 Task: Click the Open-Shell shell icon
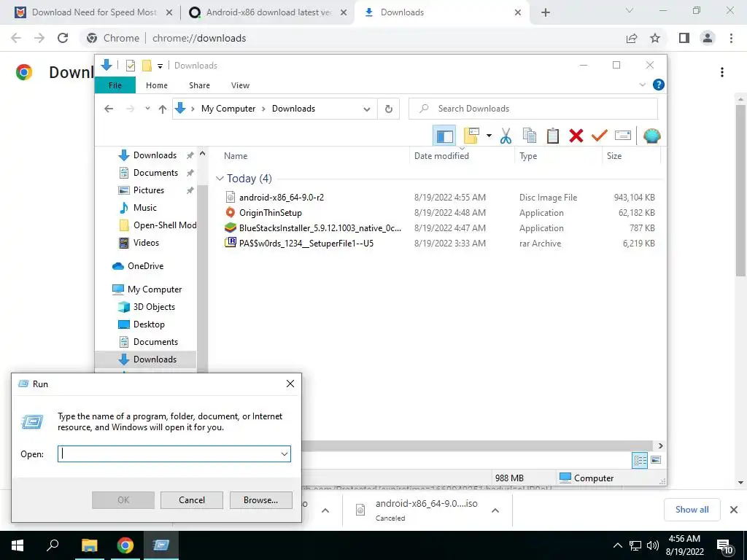click(651, 136)
